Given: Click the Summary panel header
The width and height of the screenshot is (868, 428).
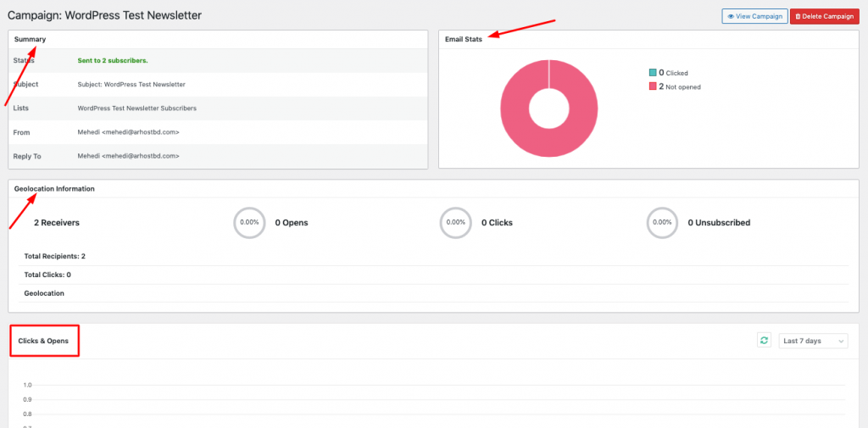Looking at the screenshot, I should pos(218,39).
